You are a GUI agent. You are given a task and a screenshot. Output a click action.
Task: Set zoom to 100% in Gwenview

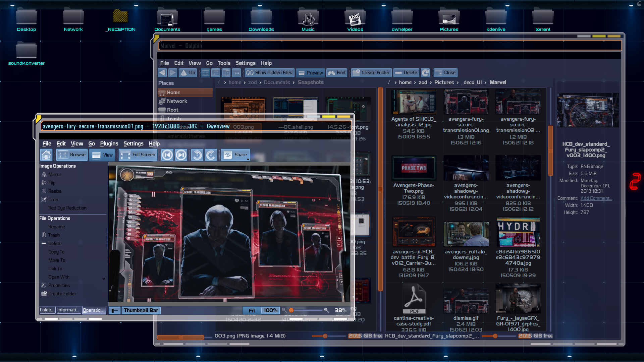(270, 310)
